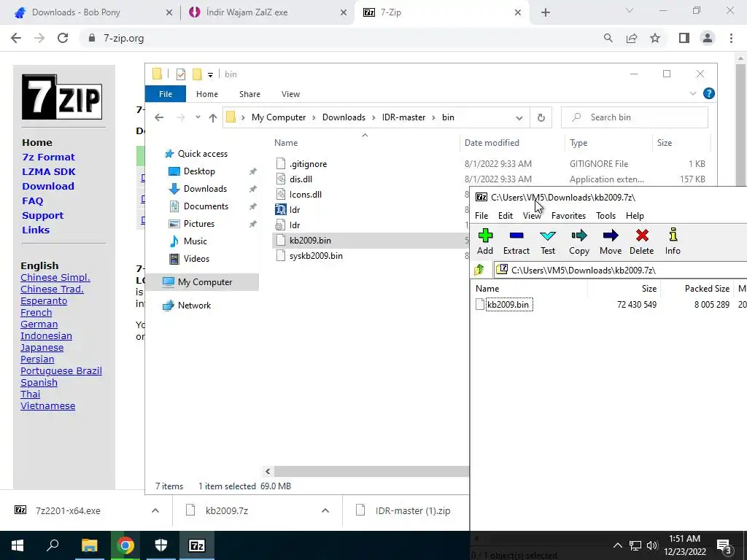Open Windows Security shield in taskbar
Viewport: 747px width, 560px height.
tap(161, 545)
